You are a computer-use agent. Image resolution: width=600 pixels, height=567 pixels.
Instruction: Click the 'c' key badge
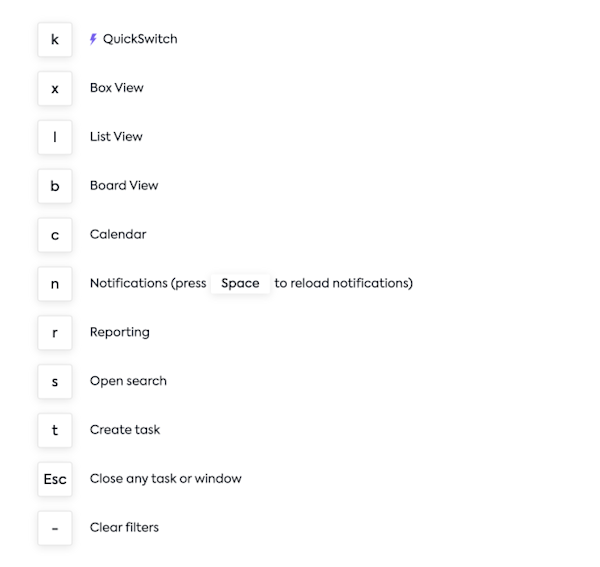(x=55, y=235)
